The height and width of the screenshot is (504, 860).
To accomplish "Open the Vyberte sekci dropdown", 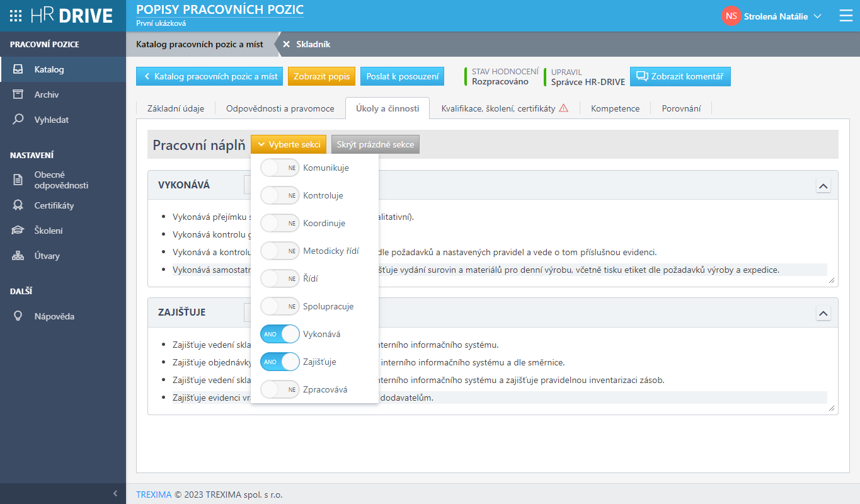I will coord(289,144).
